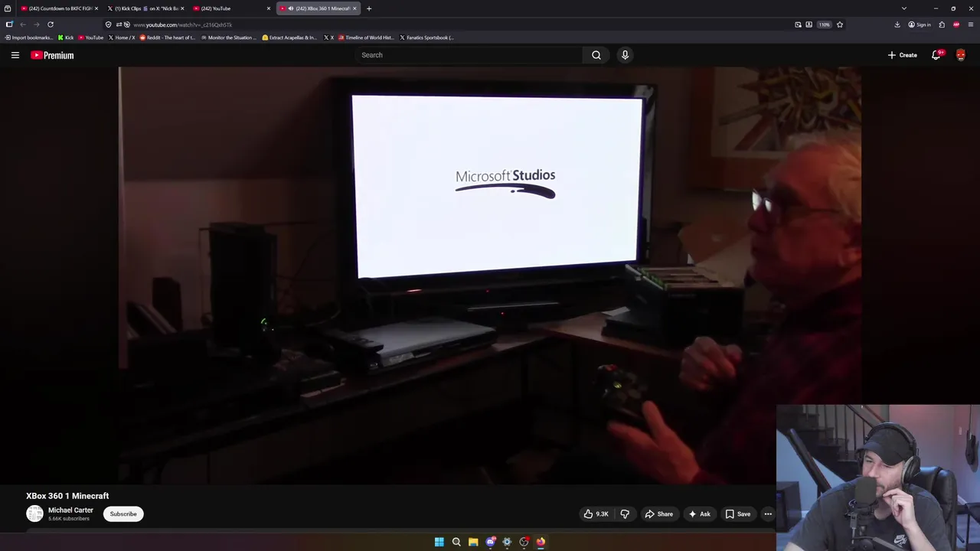
Task: Expand the list all tabs chevron
Action: [x=904, y=8]
